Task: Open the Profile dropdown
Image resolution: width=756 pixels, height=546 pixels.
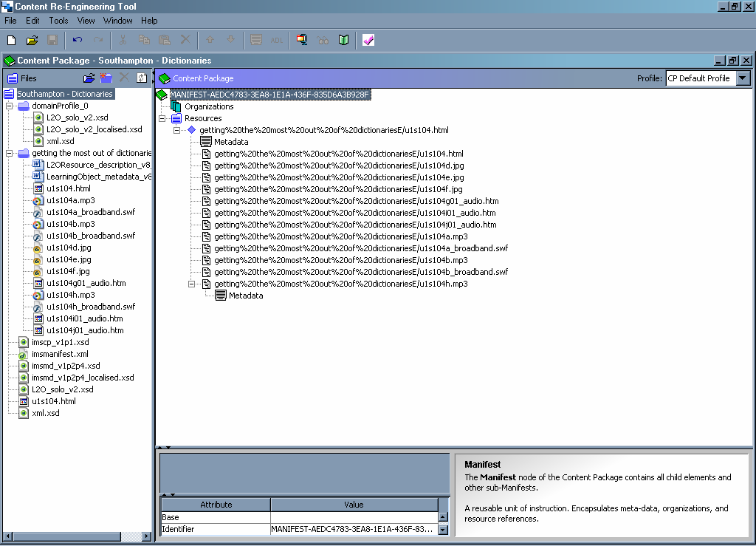Action: click(x=743, y=78)
